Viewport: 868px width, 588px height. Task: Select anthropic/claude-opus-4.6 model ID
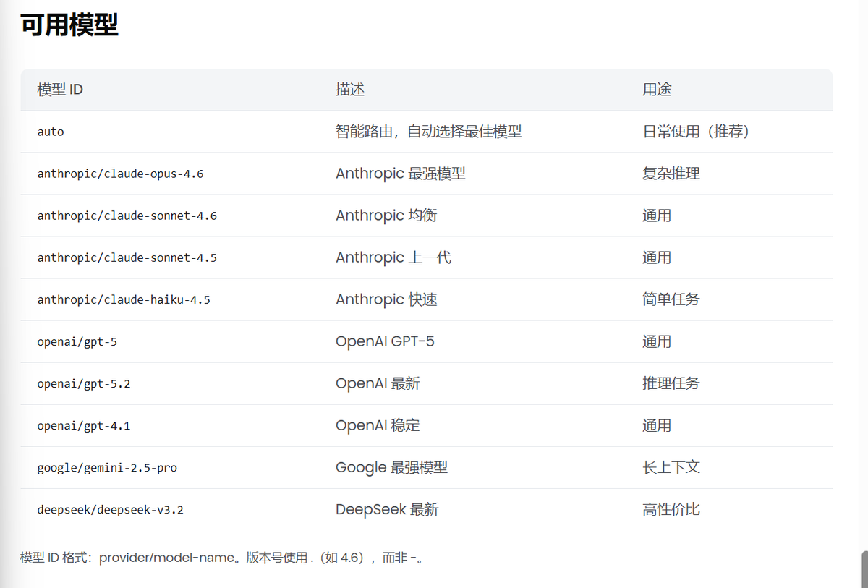click(x=120, y=174)
